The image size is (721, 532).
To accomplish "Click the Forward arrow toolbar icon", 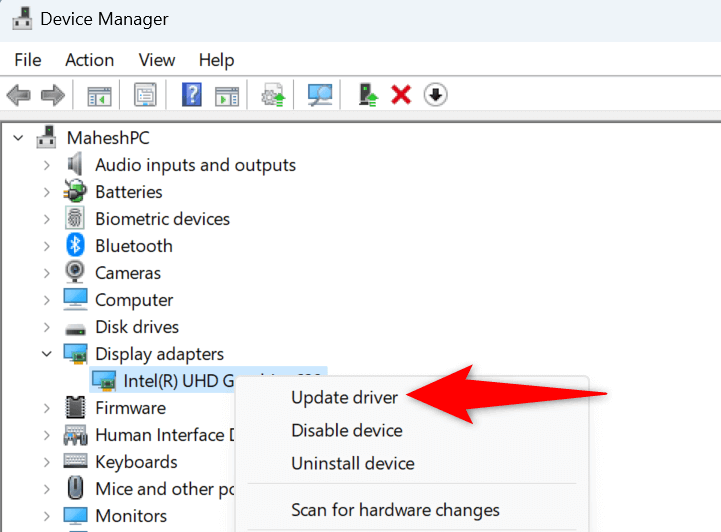I will [x=53, y=95].
